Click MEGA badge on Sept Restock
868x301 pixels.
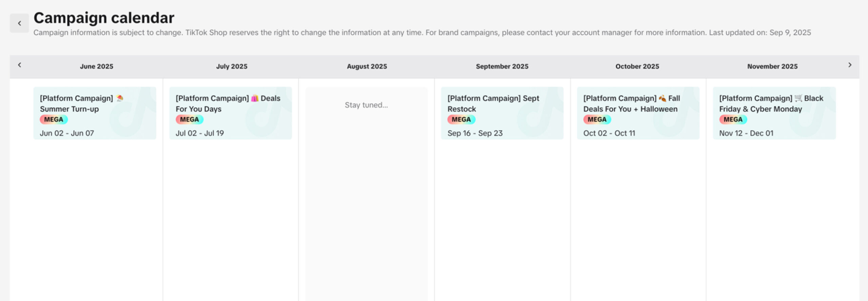(x=461, y=120)
